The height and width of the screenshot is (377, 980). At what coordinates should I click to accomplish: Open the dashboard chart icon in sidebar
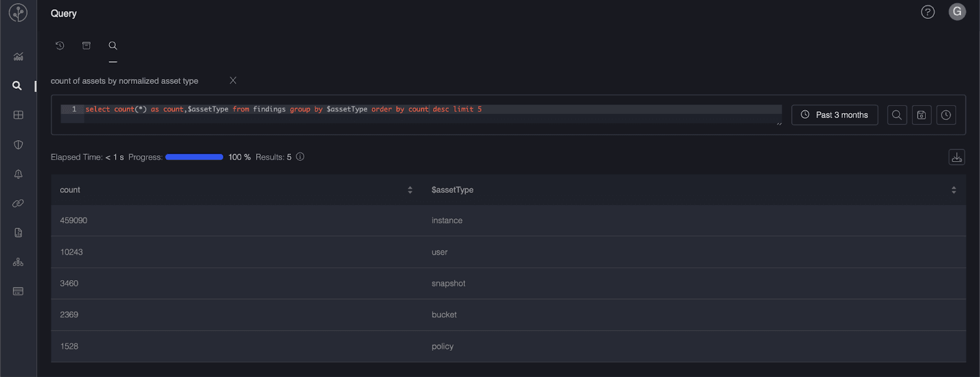[x=18, y=56]
